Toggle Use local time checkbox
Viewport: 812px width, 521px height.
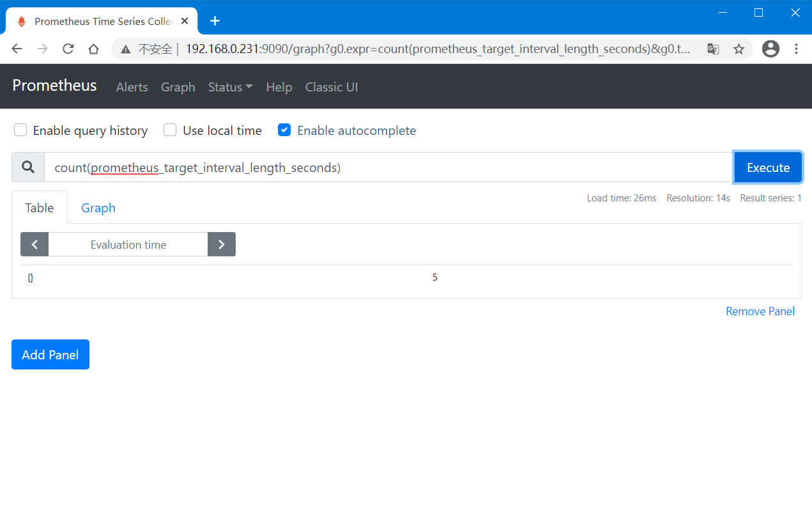tap(170, 130)
